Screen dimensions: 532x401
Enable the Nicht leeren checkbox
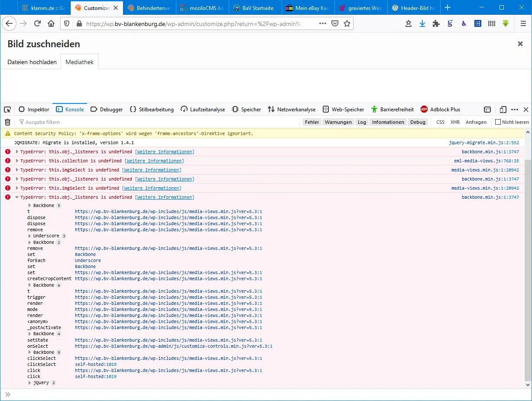[x=498, y=122]
